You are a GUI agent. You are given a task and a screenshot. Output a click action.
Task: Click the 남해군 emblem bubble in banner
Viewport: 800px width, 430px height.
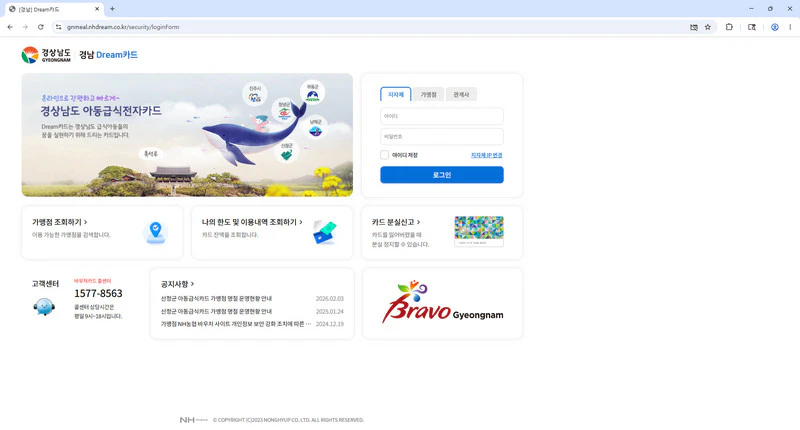[x=315, y=129]
